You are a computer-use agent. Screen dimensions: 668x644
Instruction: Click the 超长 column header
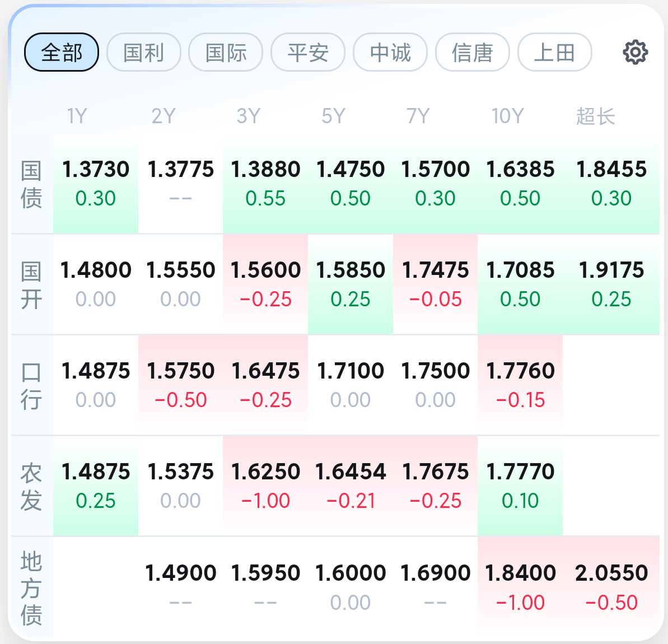(x=596, y=116)
